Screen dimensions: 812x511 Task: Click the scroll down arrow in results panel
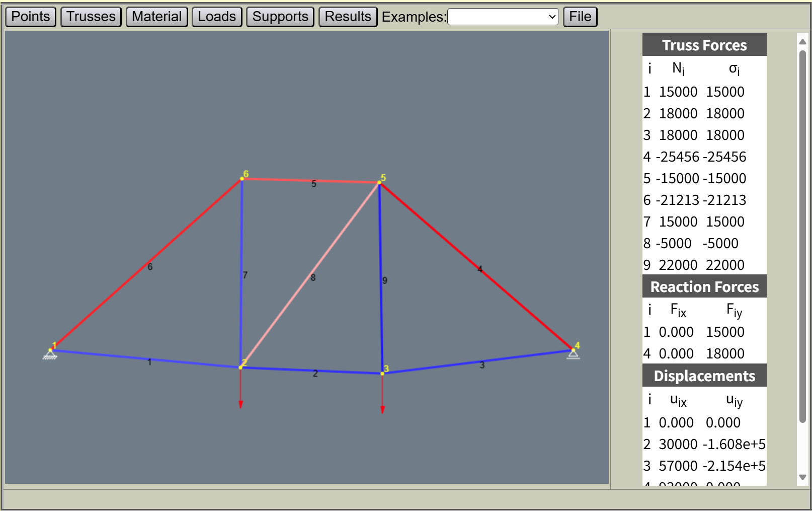pos(802,477)
